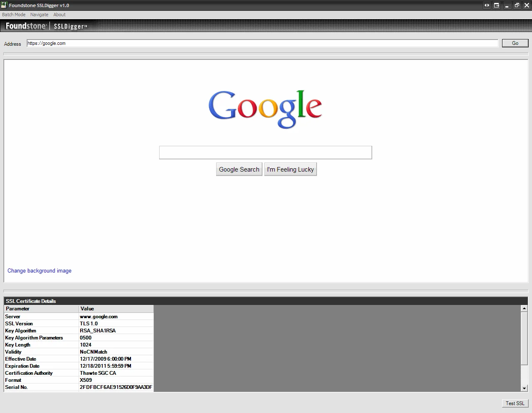The height and width of the screenshot is (413, 532).
Task: Open the Batch Mode menu
Action: coord(14,15)
